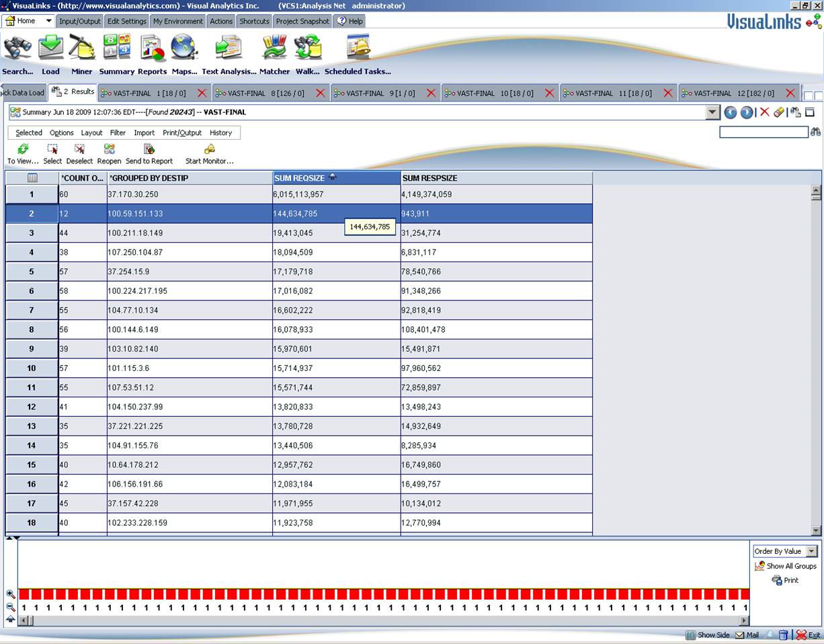Click the Select rows icon

(x=52, y=149)
